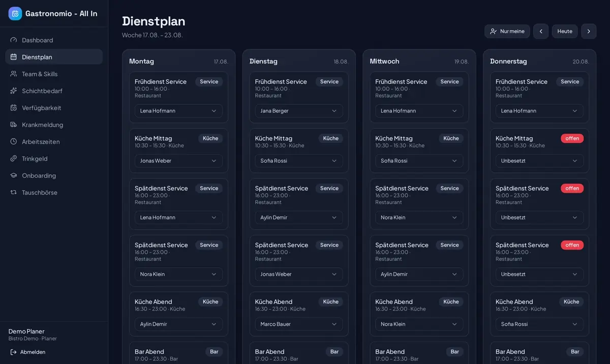Click the Mittwoch column heading

(384, 61)
